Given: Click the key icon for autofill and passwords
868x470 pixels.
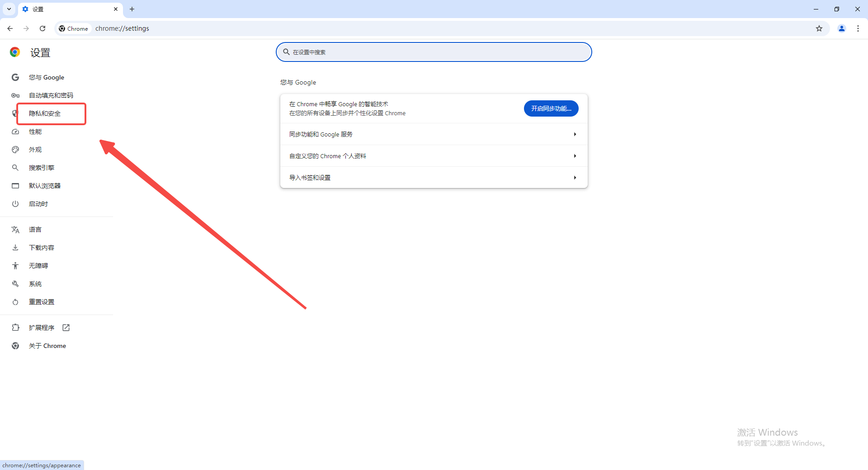Looking at the screenshot, I should click(15, 95).
